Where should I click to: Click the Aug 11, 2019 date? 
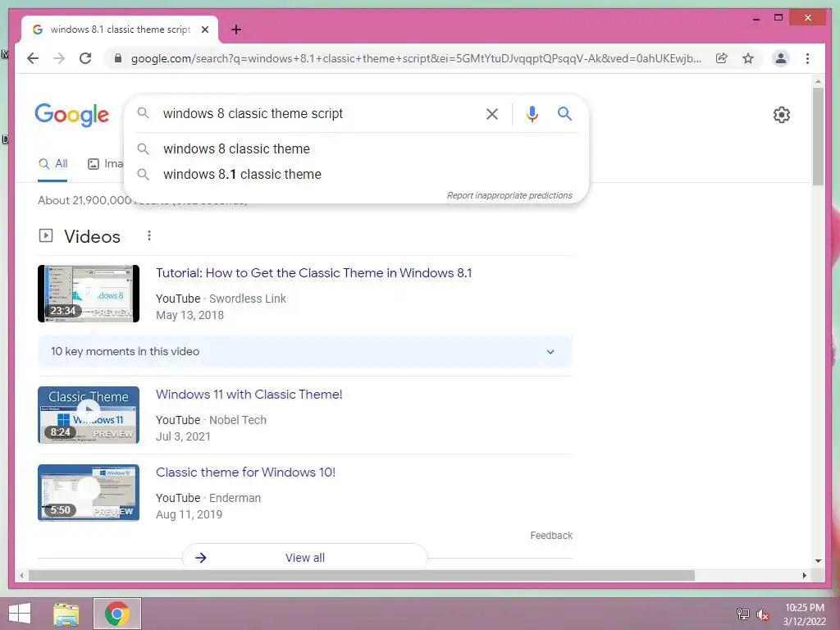click(x=189, y=514)
